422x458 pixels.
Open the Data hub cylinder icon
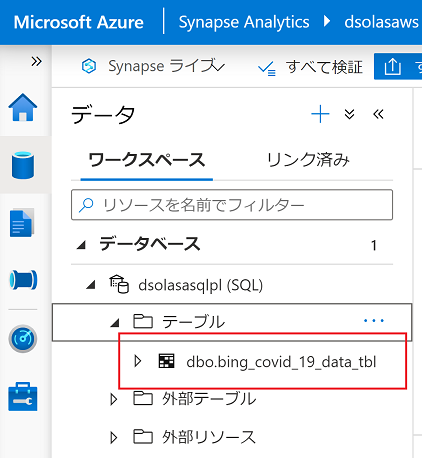click(x=23, y=165)
